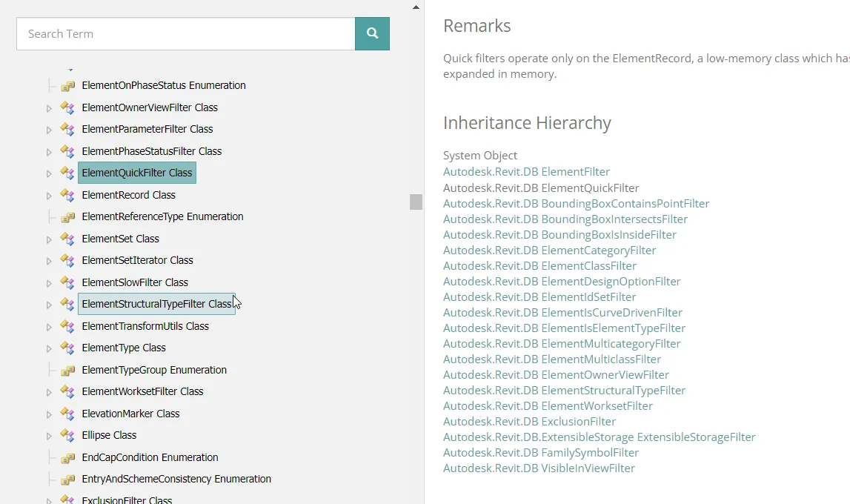Open the Autodesk.Revit.DB ExclusionFilter link
This screenshot has height=504, width=850.
pyautogui.click(x=530, y=422)
